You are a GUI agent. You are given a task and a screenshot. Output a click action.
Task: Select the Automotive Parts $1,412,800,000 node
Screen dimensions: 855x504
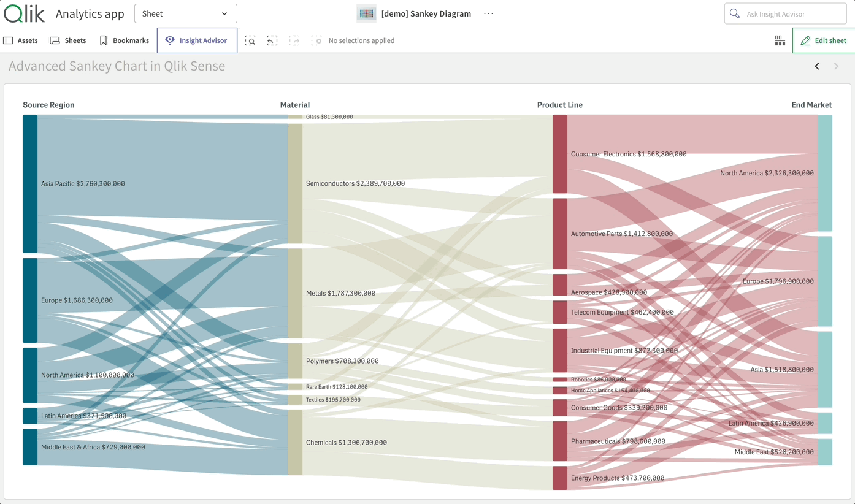click(560, 234)
